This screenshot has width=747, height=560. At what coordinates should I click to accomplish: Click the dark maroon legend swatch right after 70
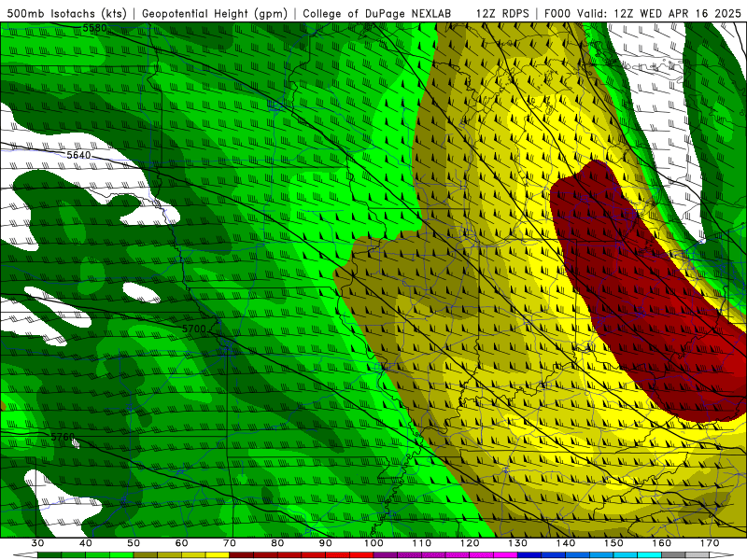point(242,555)
